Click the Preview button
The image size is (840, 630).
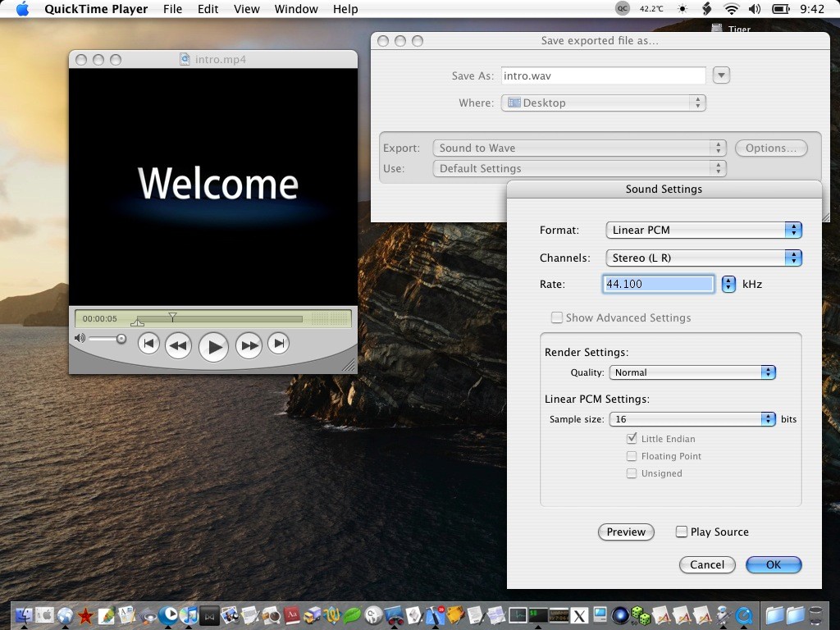pos(626,532)
